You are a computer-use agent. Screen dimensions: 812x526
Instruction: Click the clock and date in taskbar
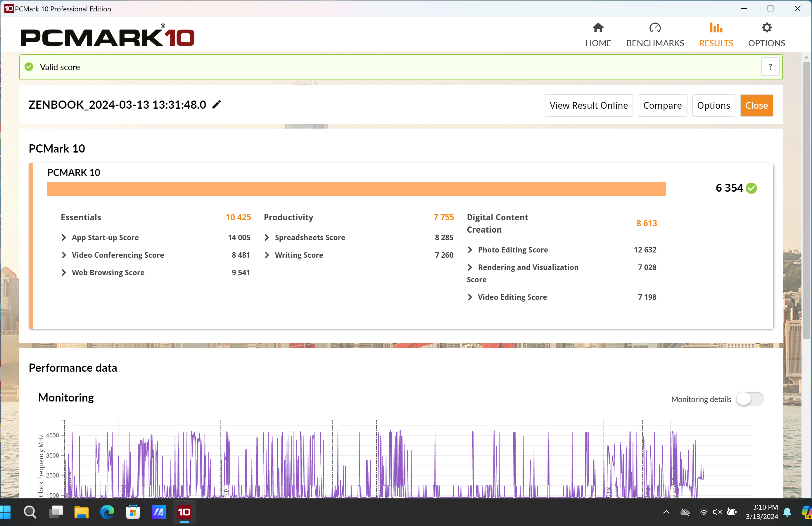762,512
